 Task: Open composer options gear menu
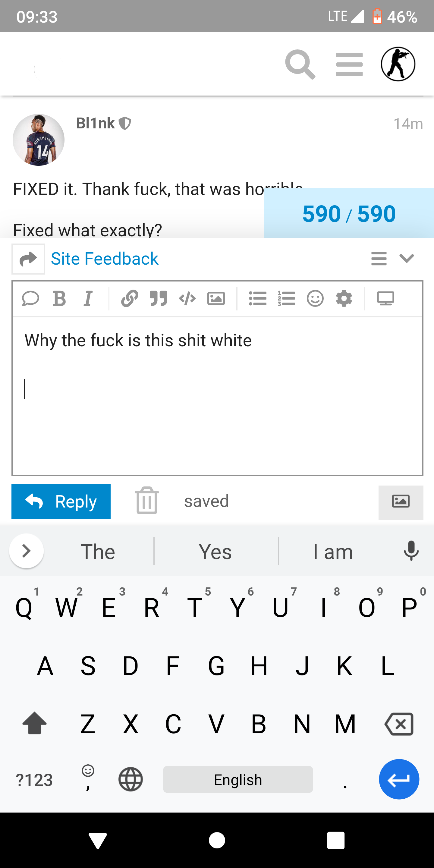(x=344, y=299)
